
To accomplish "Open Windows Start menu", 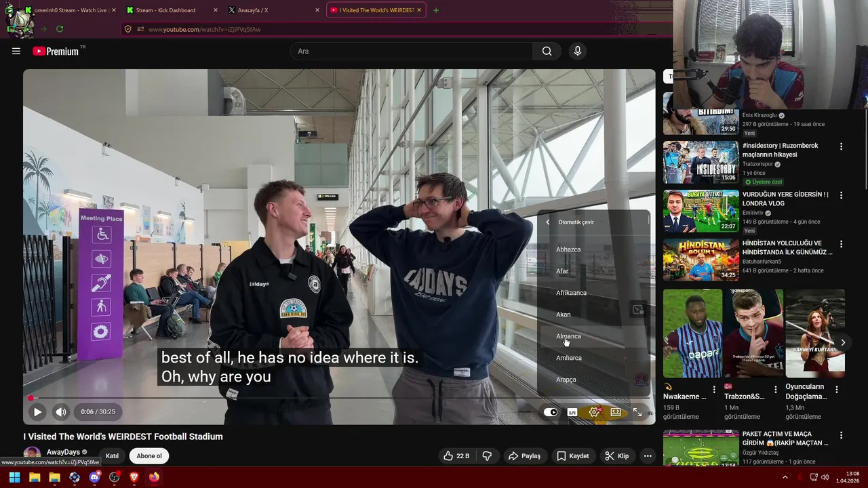I will [x=14, y=477].
